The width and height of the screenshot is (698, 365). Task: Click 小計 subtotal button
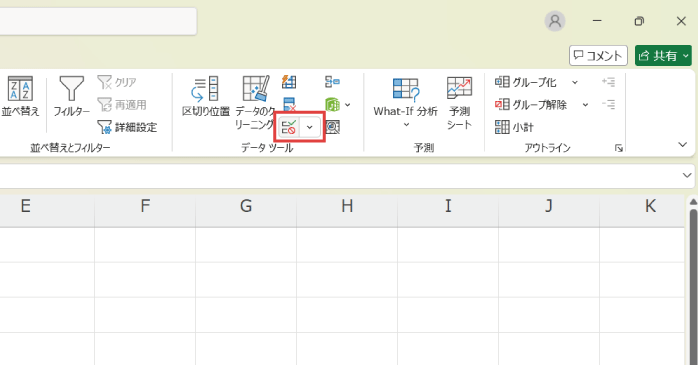(x=514, y=127)
